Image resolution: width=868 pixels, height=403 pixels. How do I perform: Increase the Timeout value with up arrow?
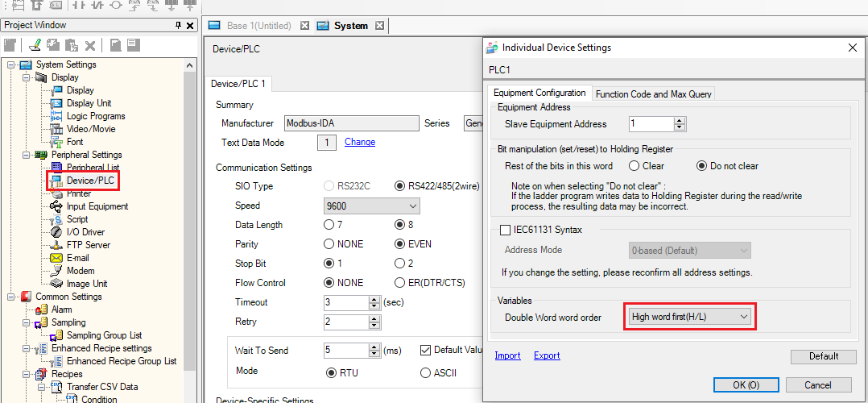coord(374,299)
